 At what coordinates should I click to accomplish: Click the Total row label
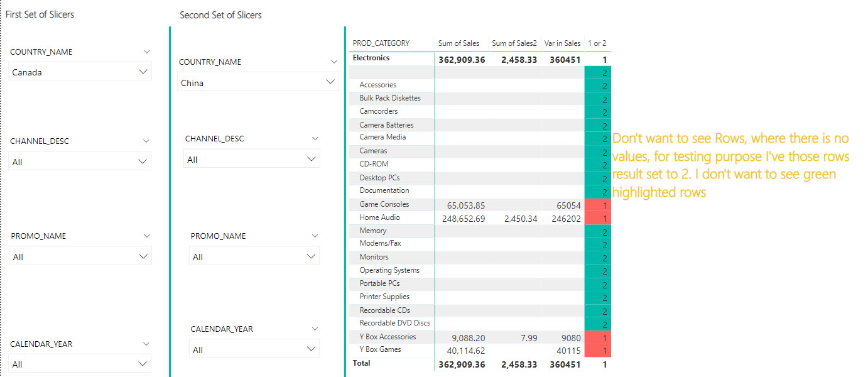click(362, 363)
